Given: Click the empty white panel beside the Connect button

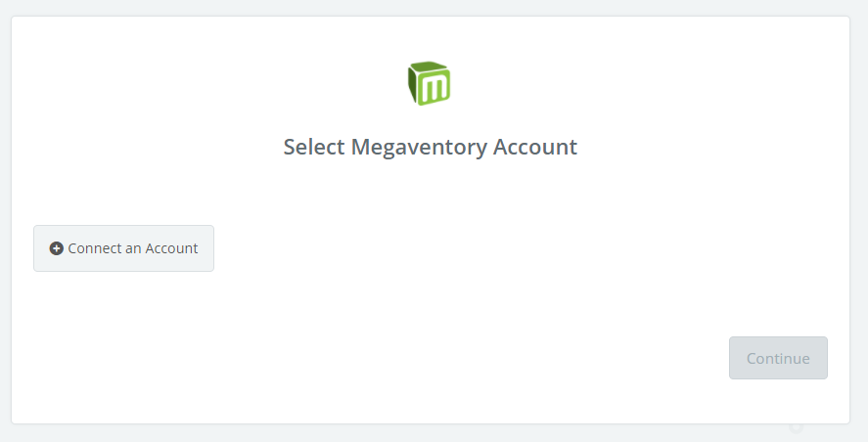Looking at the screenshot, I should [471, 248].
